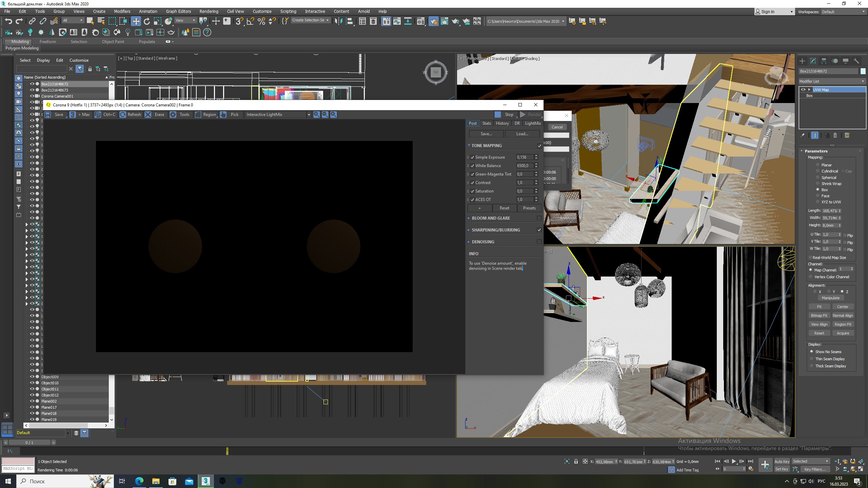Toggle Simple Exposure checkbox

[472, 157]
